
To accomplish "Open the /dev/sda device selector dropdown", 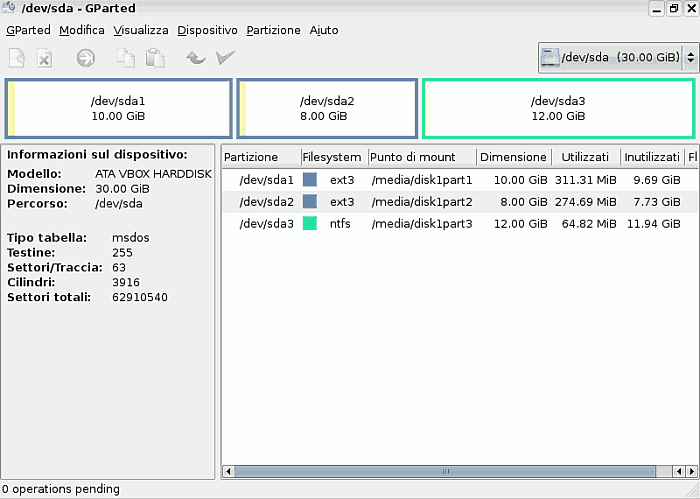I will [x=615, y=57].
